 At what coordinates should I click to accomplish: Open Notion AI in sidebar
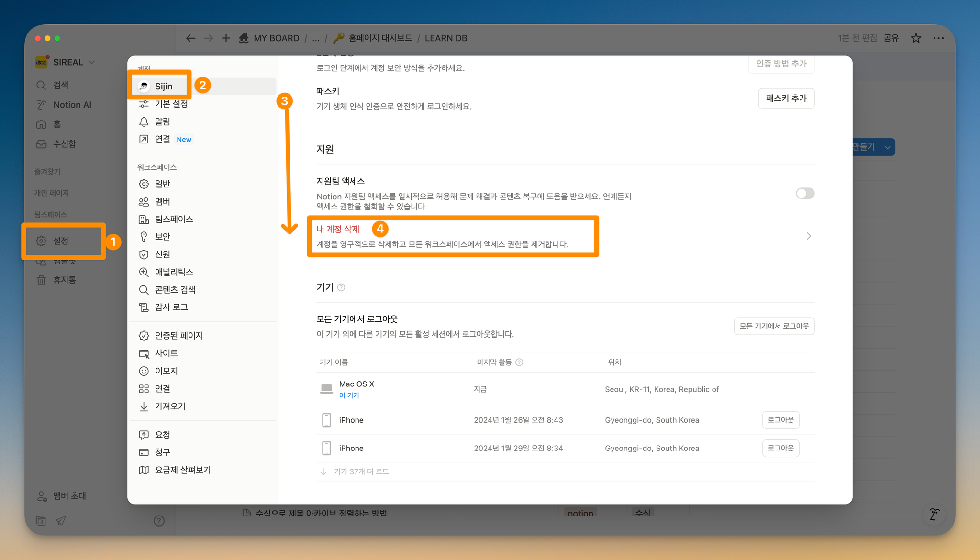coord(64,105)
